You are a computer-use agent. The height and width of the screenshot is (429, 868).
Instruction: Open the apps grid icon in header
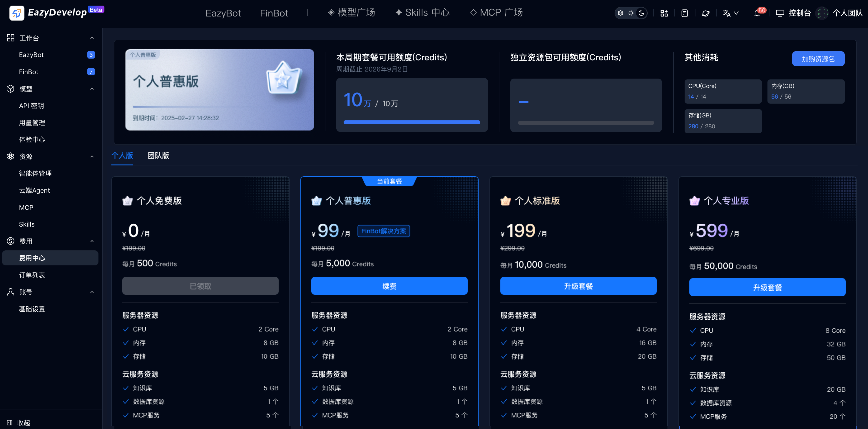[x=664, y=13]
